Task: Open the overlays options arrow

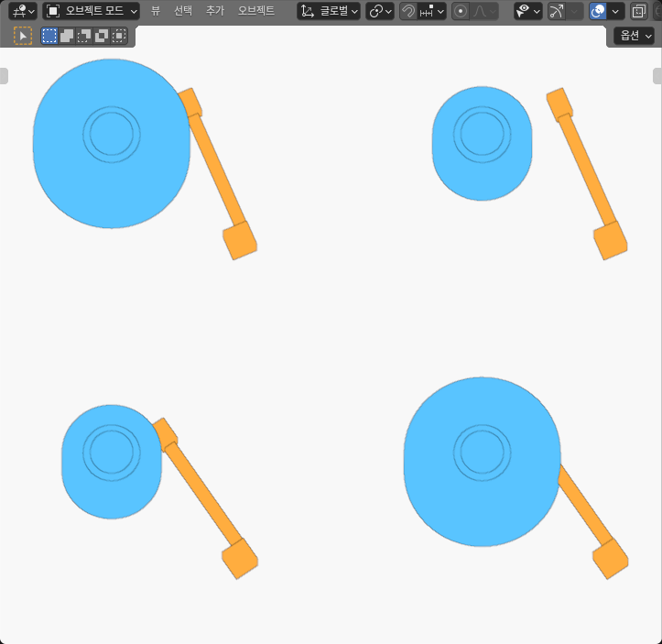Action: pyautogui.click(x=616, y=11)
